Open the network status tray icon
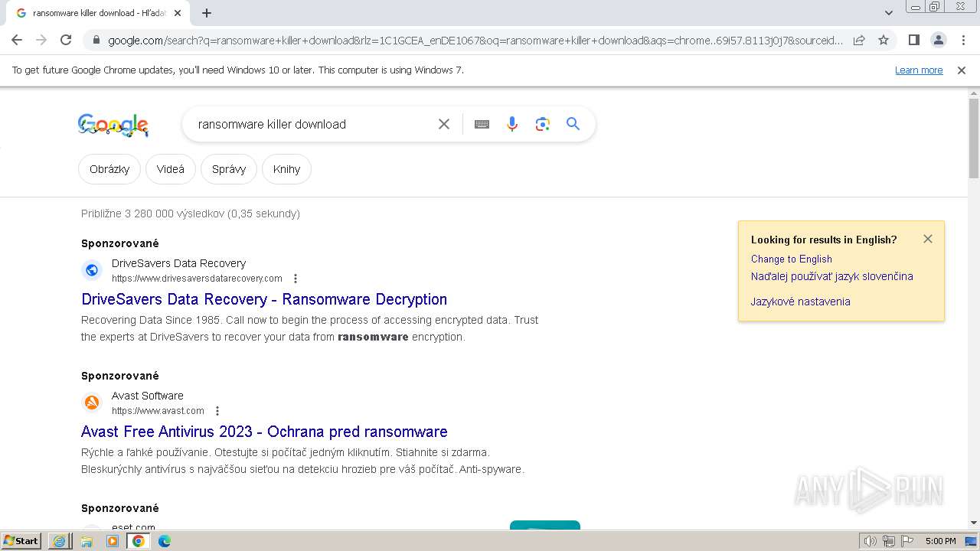This screenshot has width=980, height=551. [889, 541]
